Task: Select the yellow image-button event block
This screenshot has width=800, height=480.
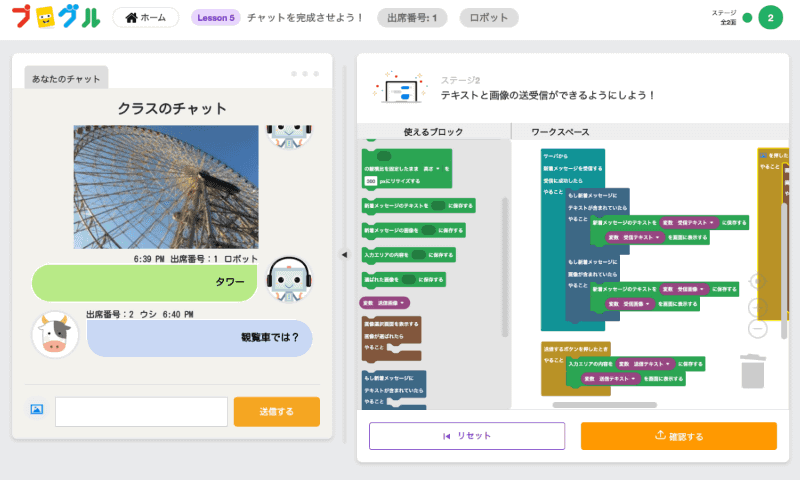Action: (772, 235)
